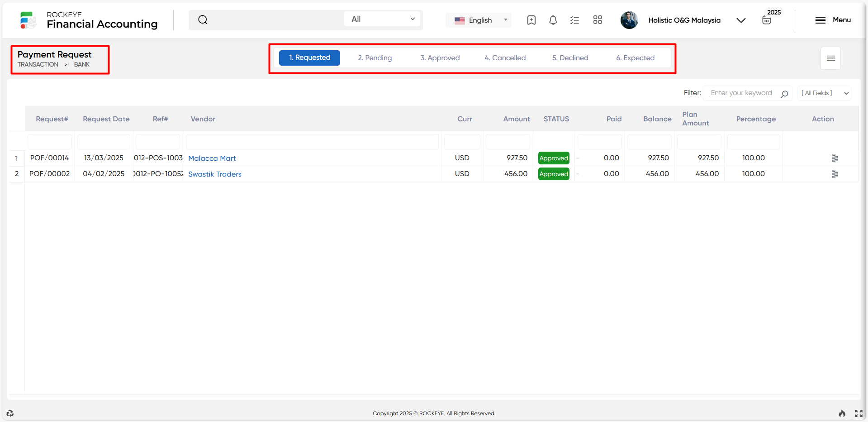The width and height of the screenshot is (868, 422).
Task: Switch to the 3. Approved tab
Action: point(440,58)
